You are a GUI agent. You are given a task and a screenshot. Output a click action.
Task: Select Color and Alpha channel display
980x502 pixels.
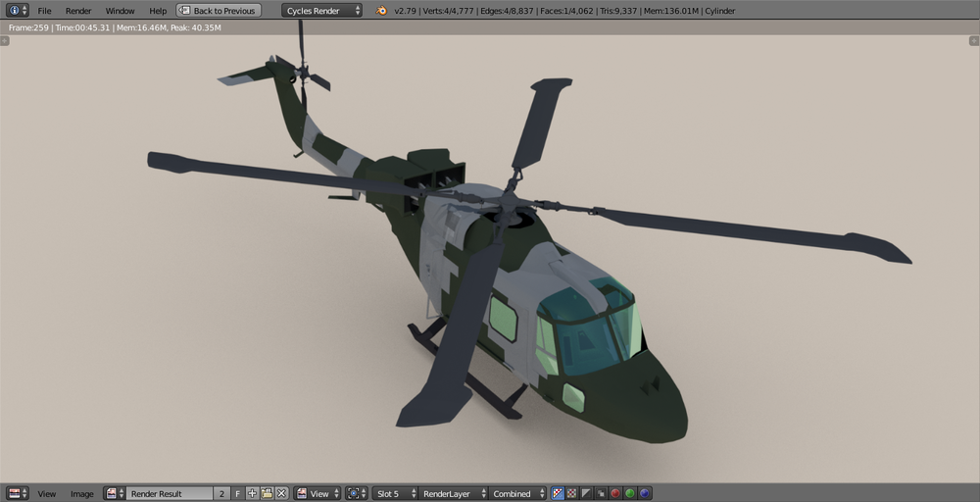[x=558, y=493]
